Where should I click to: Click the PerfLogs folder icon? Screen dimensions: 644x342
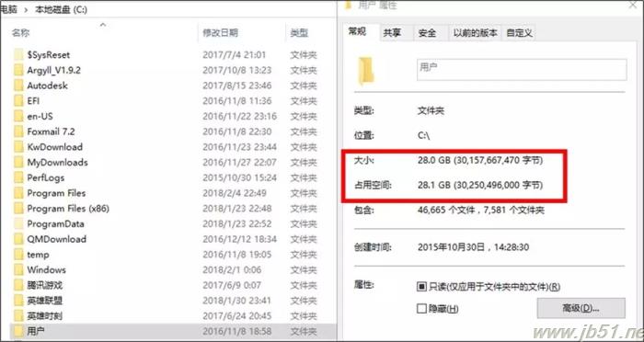[x=18, y=177]
